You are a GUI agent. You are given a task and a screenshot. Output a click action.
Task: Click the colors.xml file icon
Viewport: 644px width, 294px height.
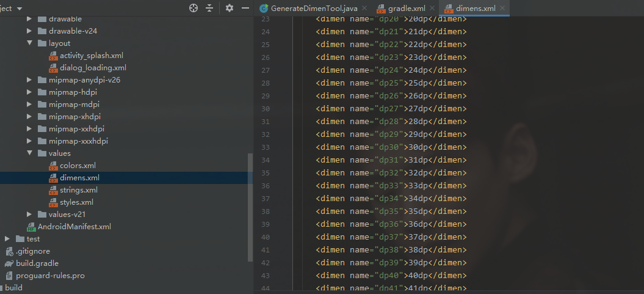click(x=53, y=166)
